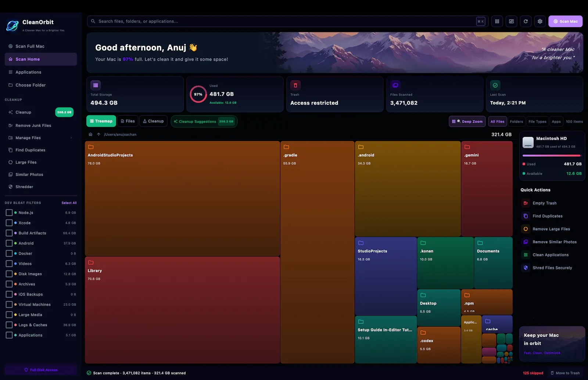Image resolution: width=588 pixels, height=380 pixels.
Task: Click the Macintosh HD drive icon
Action: pyautogui.click(x=528, y=142)
